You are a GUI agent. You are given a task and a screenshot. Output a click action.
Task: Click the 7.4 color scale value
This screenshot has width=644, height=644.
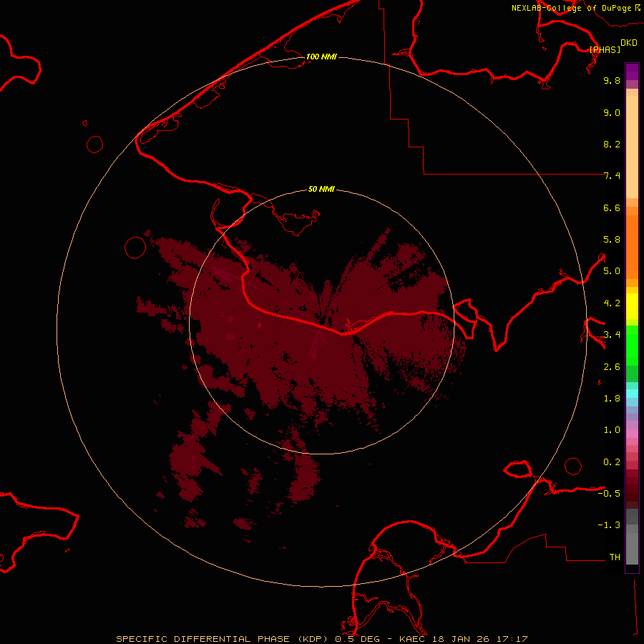click(612, 176)
